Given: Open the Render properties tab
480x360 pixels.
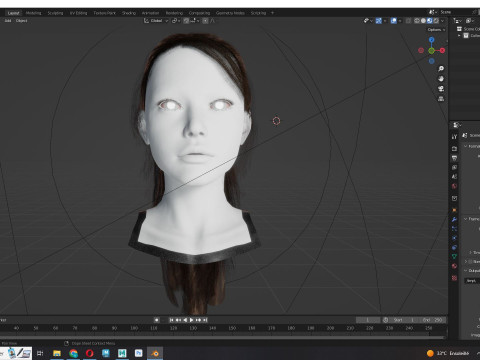Looking at the screenshot, I should pos(454,149).
